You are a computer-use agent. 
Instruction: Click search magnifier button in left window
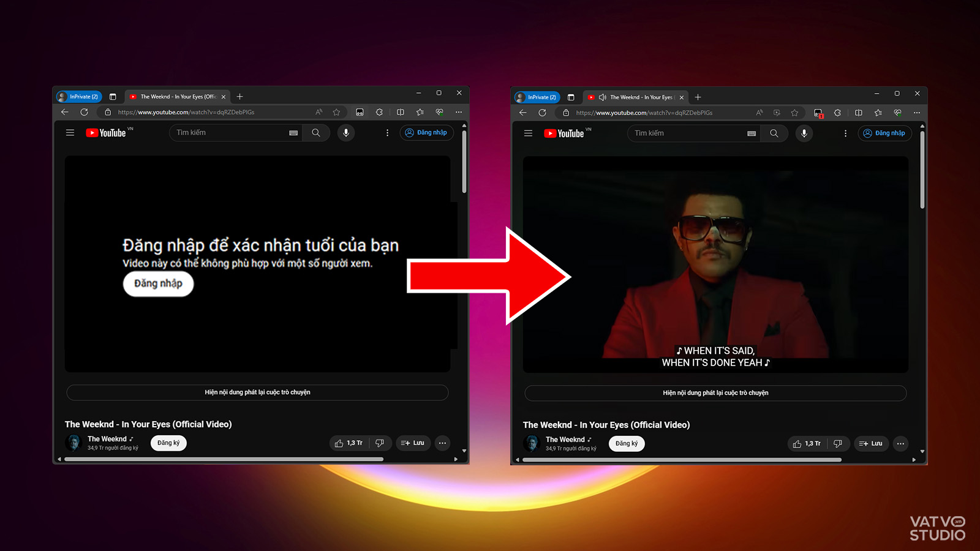[x=316, y=132]
